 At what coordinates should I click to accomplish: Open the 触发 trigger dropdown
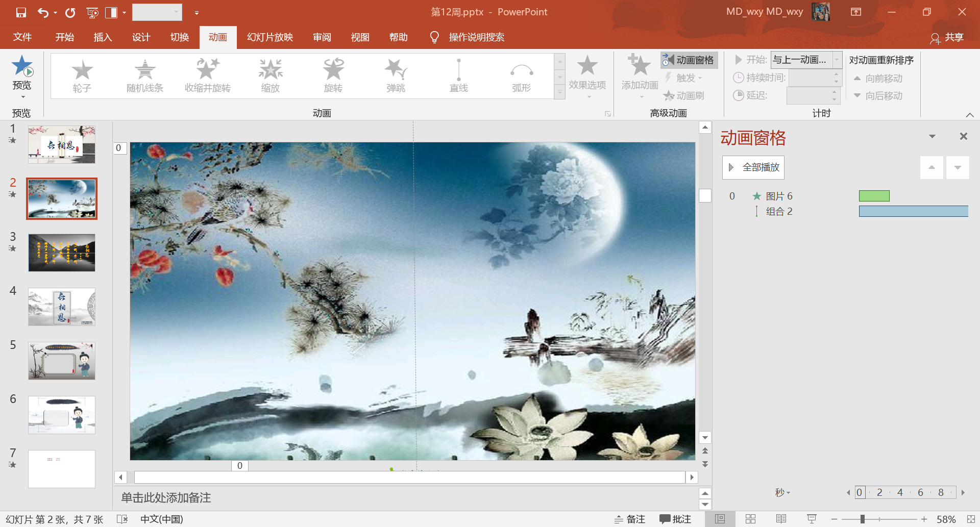pos(683,78)
